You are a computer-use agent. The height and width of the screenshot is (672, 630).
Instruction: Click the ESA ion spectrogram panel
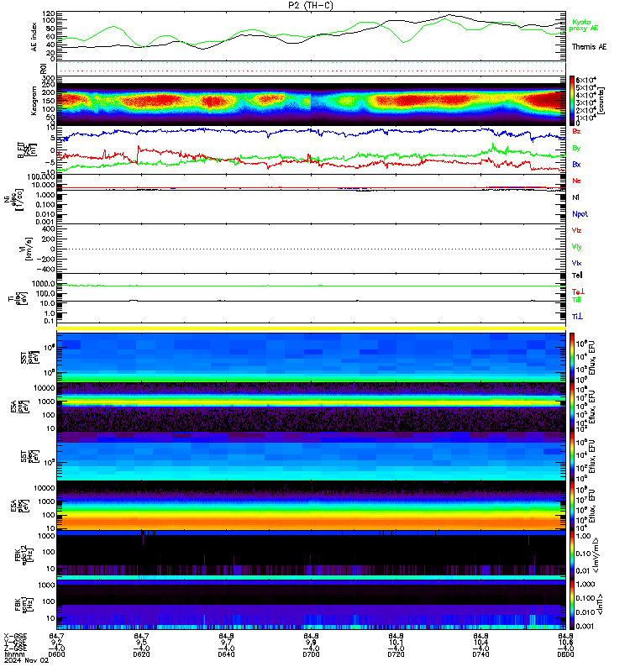(311, 407)
